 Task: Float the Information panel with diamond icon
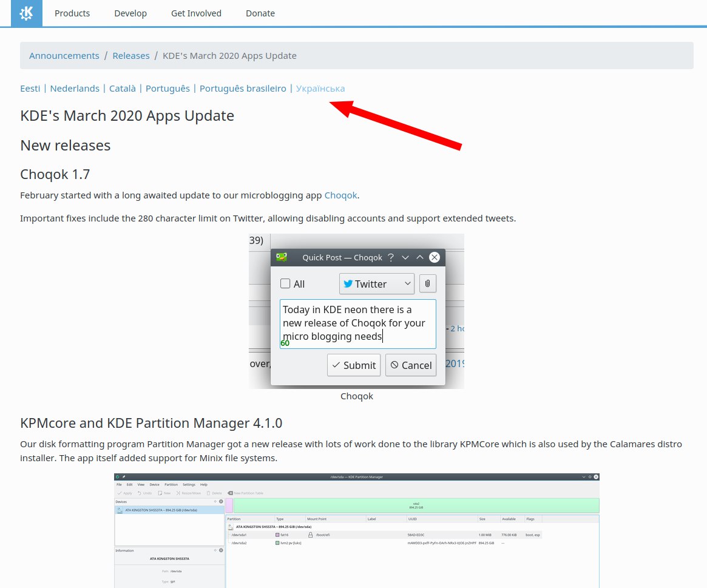(x=215, y=550)
